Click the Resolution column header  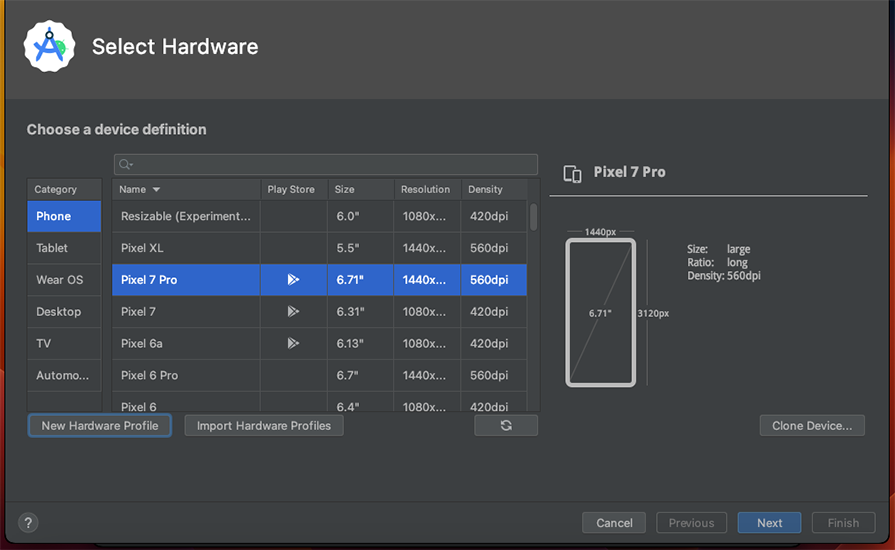[427, 189]
